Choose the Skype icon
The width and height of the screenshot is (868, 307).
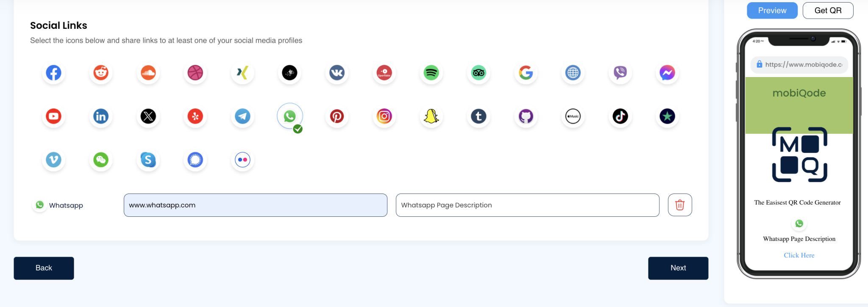point(148,160)
